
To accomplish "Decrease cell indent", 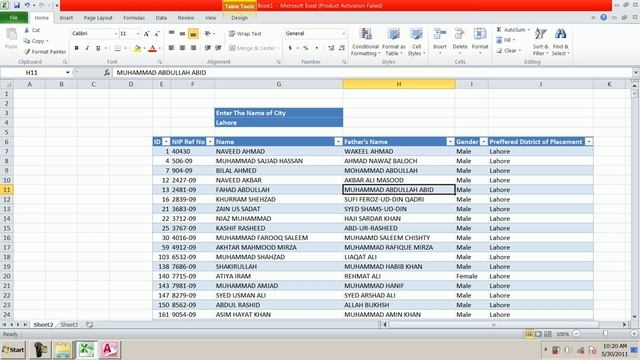I will coord(208,48).
